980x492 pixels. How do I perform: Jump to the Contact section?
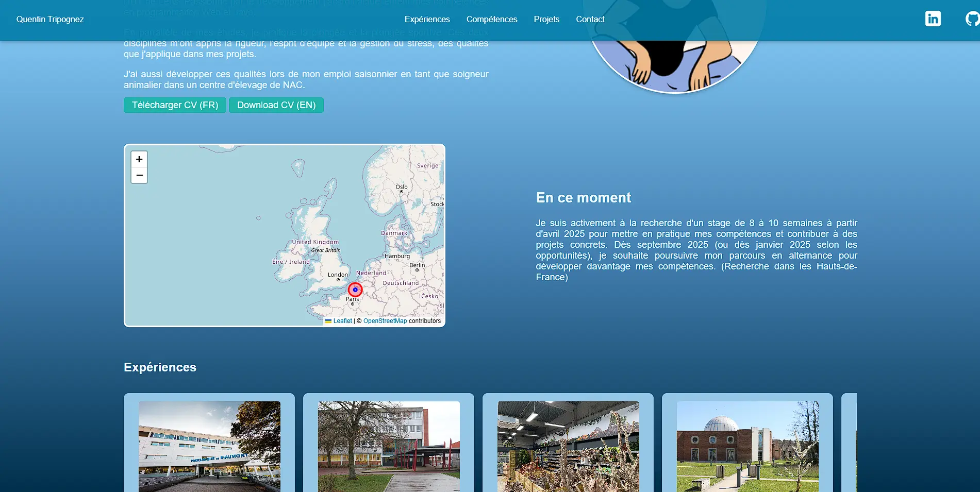(x=590, y=19)
